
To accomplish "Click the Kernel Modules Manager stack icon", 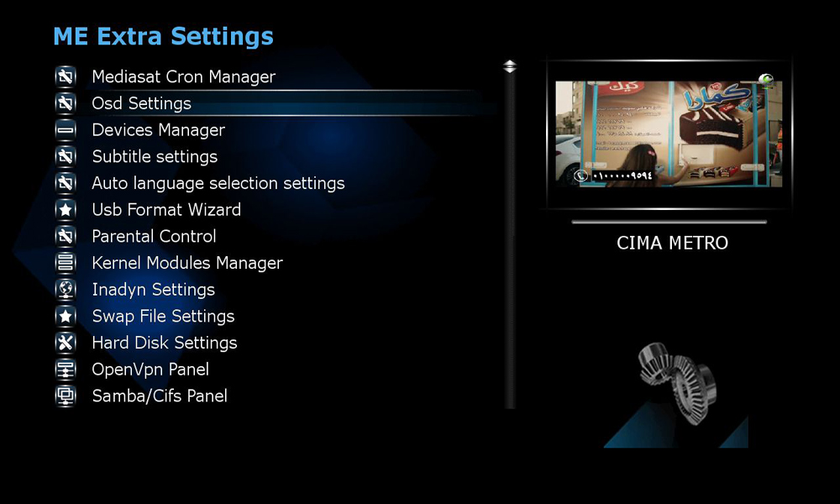I will pyautogui.click(x=66, y=262).
